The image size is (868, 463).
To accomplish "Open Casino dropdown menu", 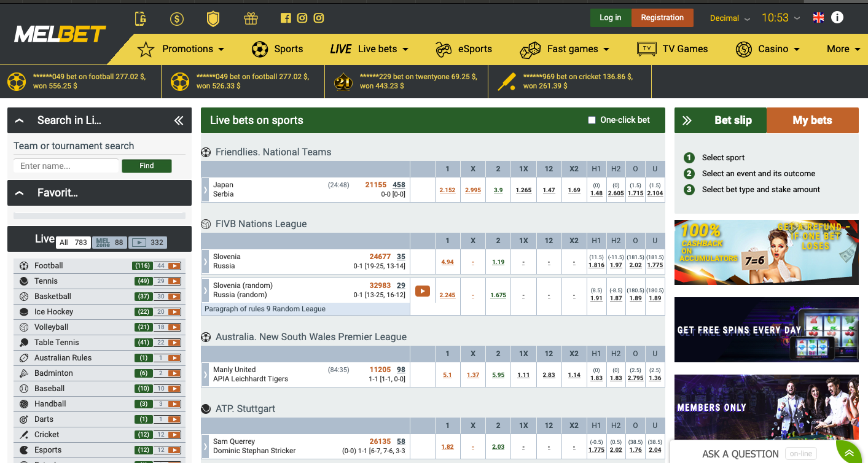I will [768, 49].
